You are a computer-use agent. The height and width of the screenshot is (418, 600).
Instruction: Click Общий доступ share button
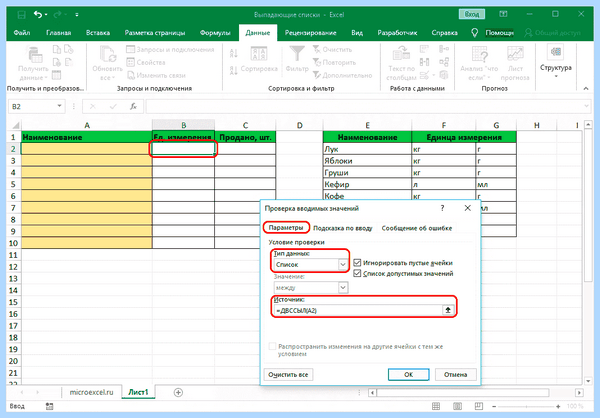point(552,33)
